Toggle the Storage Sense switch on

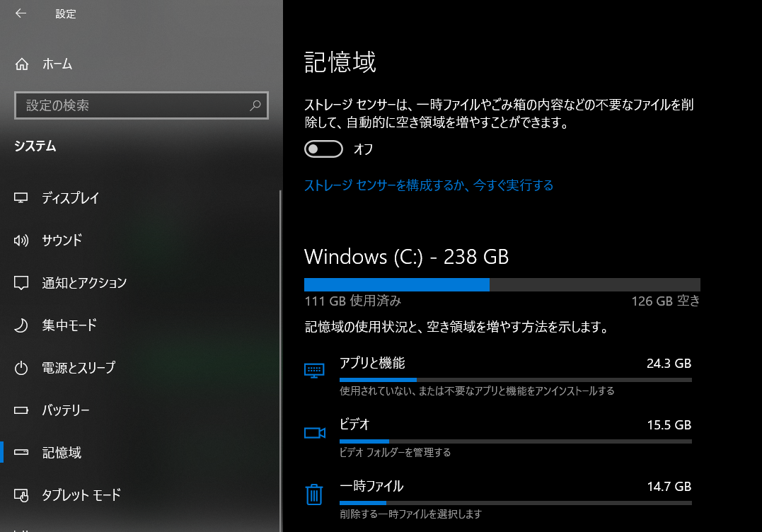coord(323,149)
